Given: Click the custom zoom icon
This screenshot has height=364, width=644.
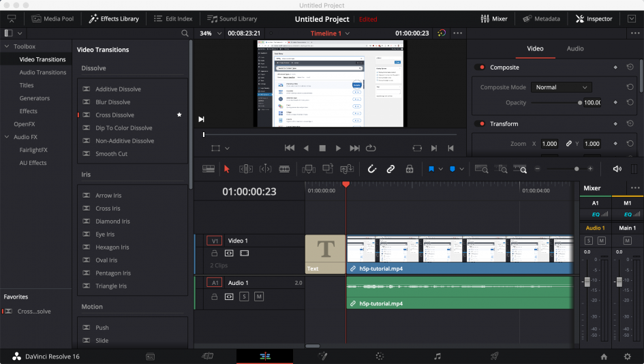Looking at the screenshot, I should click(520, 169).
